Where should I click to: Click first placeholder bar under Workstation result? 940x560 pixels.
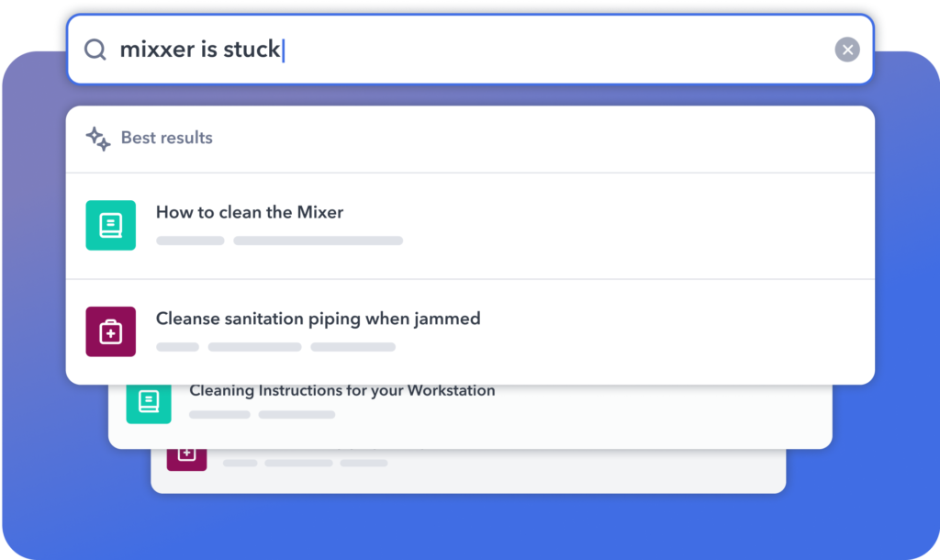point(219,415)
